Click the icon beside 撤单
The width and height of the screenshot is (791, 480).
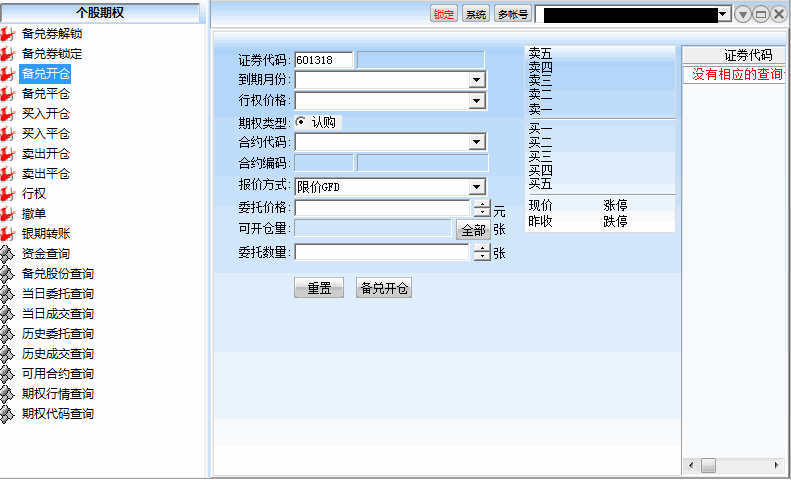(7, 214)
